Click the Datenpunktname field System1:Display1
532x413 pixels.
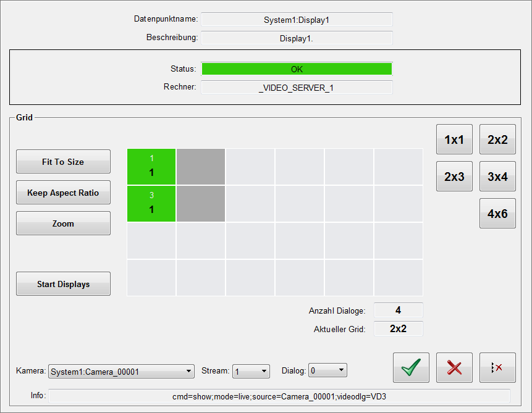[297, 20]
